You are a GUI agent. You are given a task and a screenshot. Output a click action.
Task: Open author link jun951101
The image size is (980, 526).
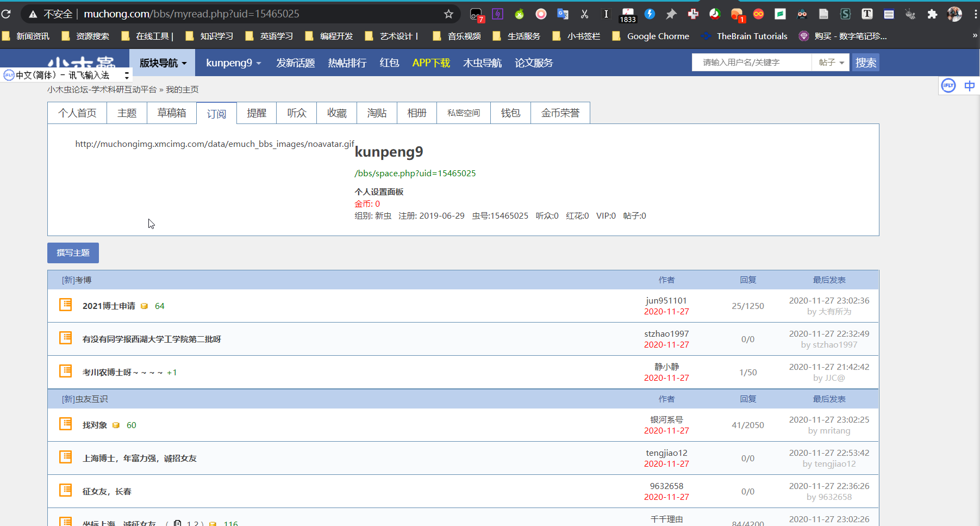(666, 301)
